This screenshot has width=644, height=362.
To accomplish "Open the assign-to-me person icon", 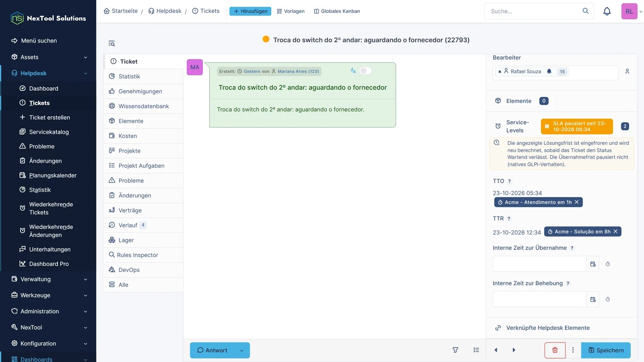I will [627, 71].
